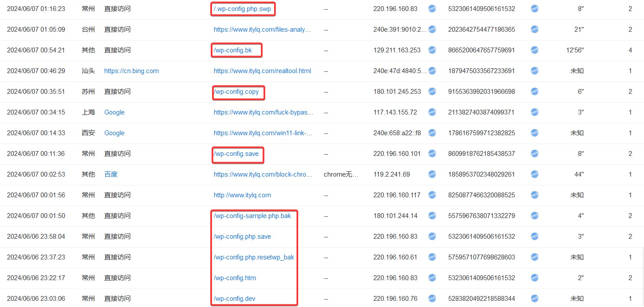
Task: Click trend icon after visitor ID 2023642754477186365
Action: 534,29
